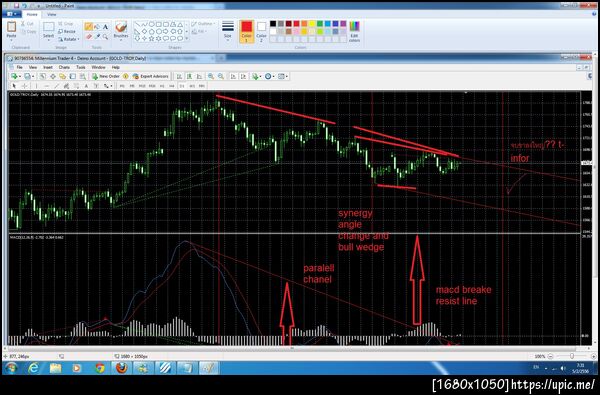Toggle MetaTrader Expert Advisors button
Viewport: 600px width, 395px height.
[x=150, y=77]
